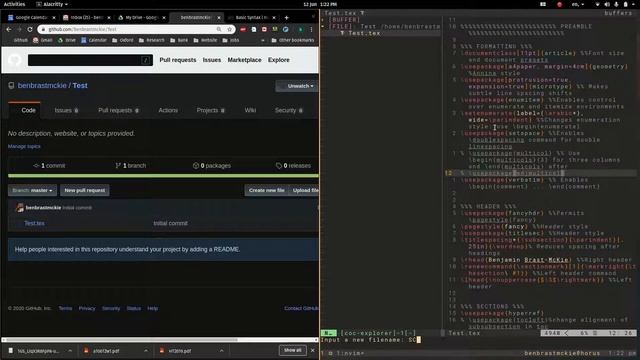Screen dimensions: 640x360
Task: Open the Oxford bookmarks folder
Action: [x=123, y=40]
